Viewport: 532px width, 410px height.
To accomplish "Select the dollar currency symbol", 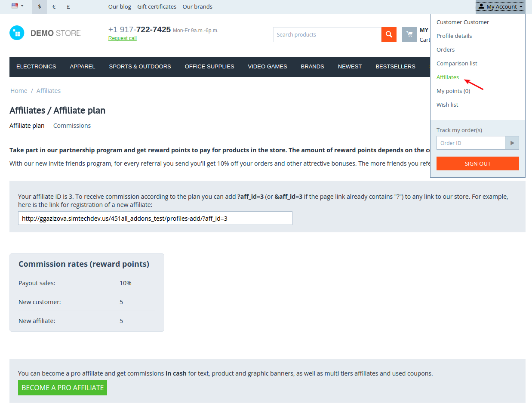I will [40, 6].
